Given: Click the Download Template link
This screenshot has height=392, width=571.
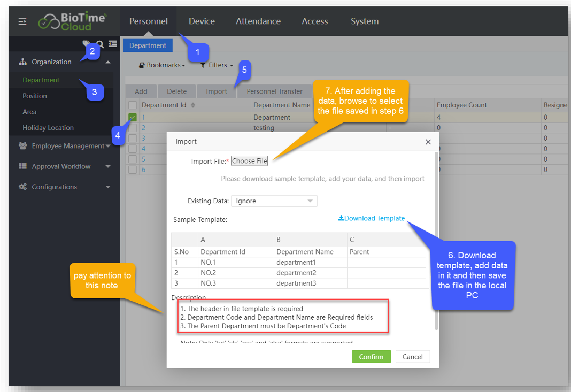Looking at the screenshot, I should [372, 218].
